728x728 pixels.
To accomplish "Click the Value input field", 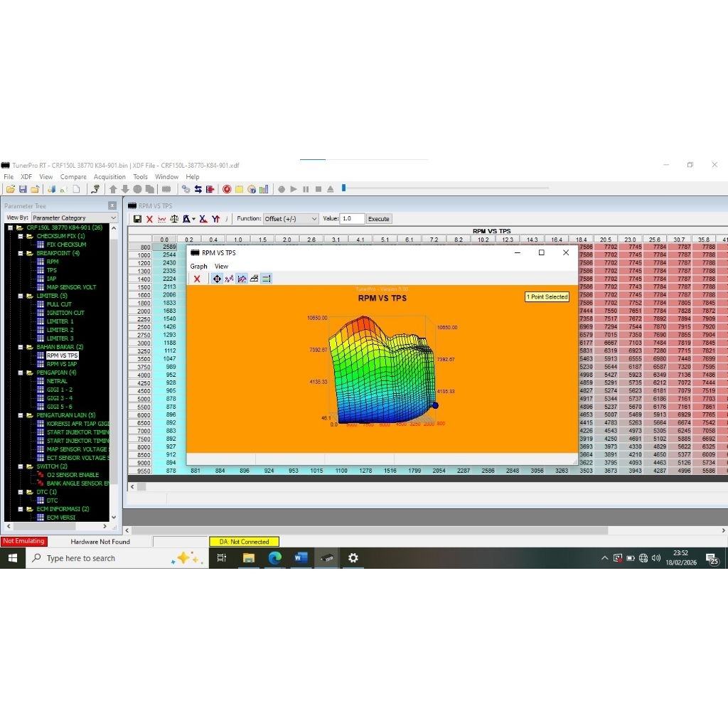I will [352, 219].
